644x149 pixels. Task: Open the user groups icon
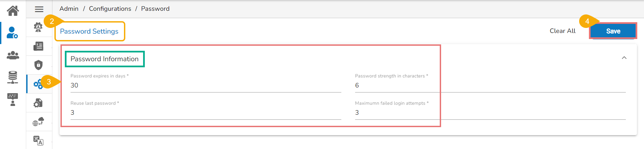(13, 55)
